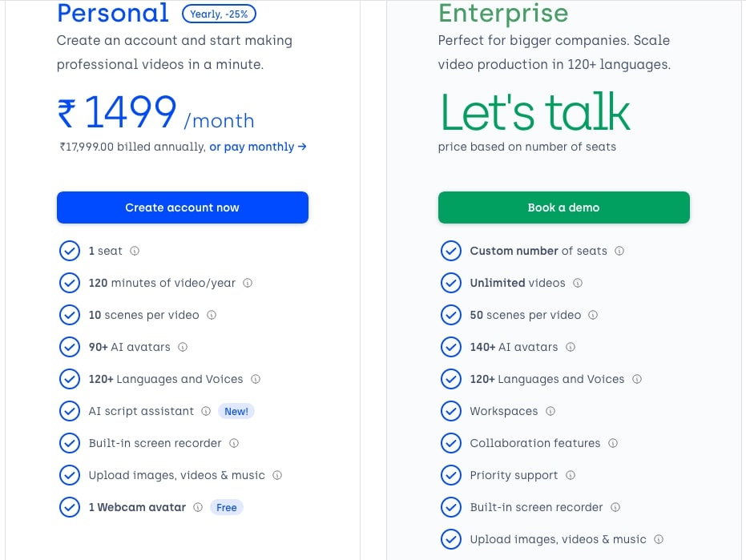Open info icon for Unlimited videos
This screenshot has width=746, height=560.
(x=578, y=283)
